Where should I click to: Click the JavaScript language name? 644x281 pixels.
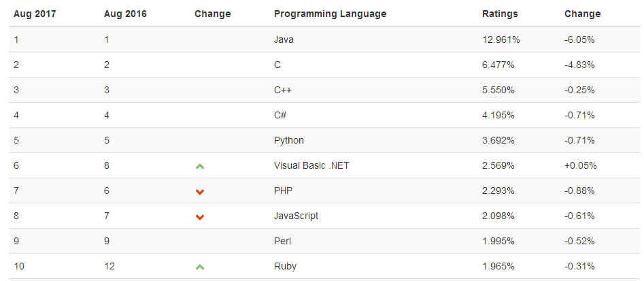(x=296, y=216)
